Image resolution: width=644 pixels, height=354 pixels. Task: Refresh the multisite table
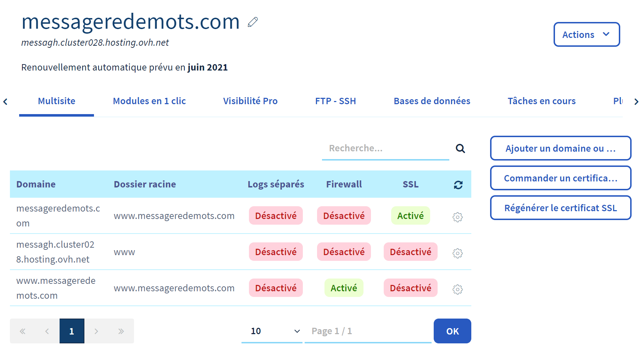pos(458,185)
